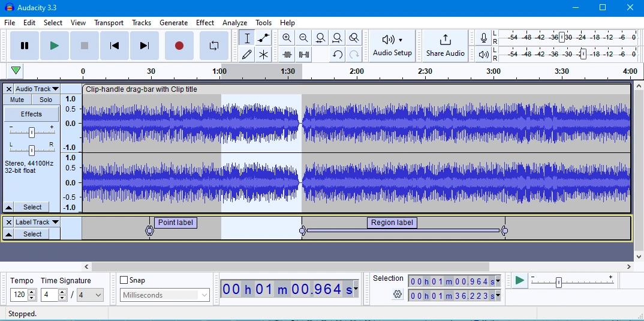
Task: Click the Zoom In magnifier
Action: [287, 38]
